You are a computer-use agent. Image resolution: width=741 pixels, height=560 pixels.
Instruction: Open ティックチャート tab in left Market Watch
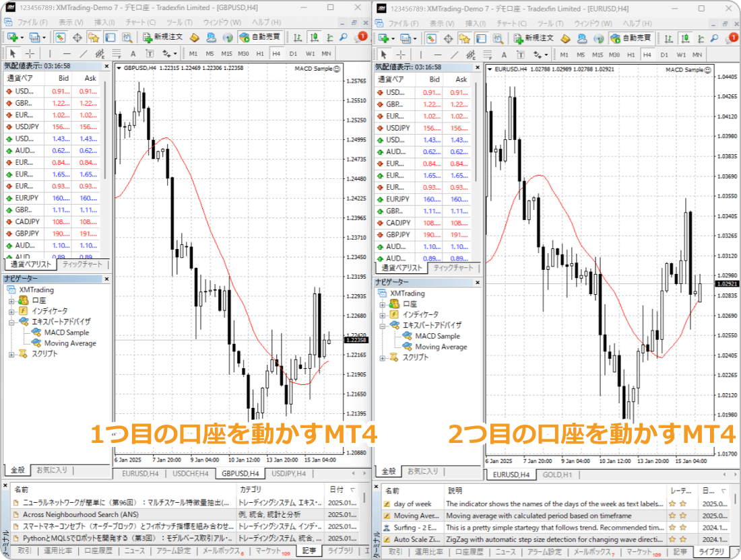82,264
